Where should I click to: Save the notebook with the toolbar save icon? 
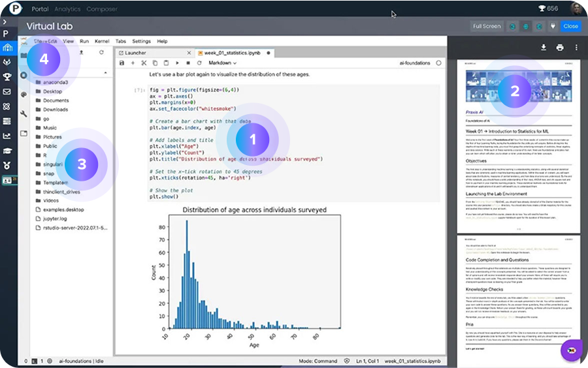pyautogui.click(x=122, y=63)
